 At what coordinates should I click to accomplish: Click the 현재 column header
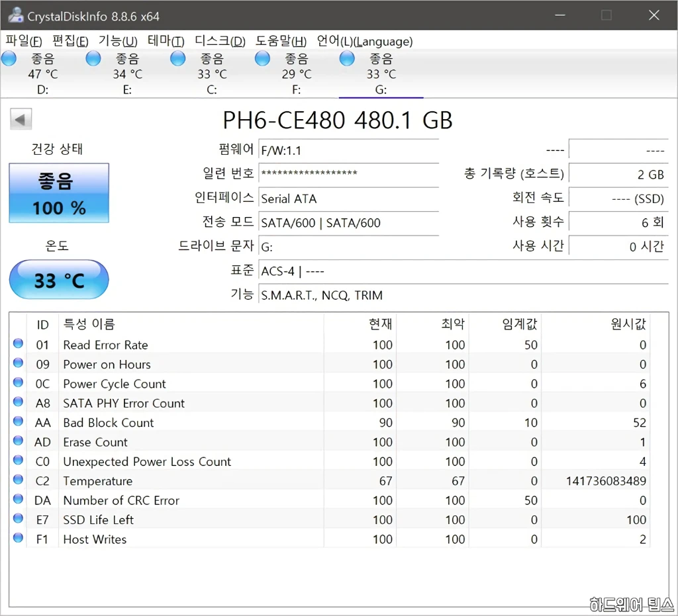(x=360, y=324)
